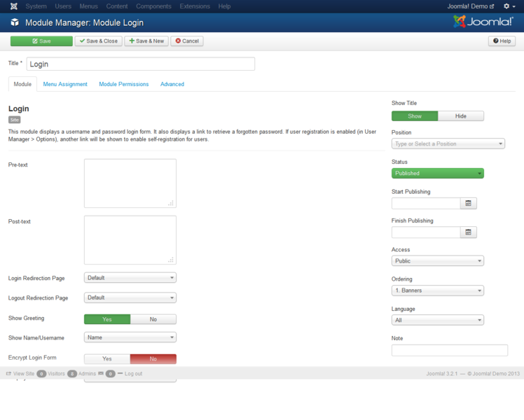Open the Access dropdown
This screenshot has width=524, height=420.
click(x=437, y=261)
